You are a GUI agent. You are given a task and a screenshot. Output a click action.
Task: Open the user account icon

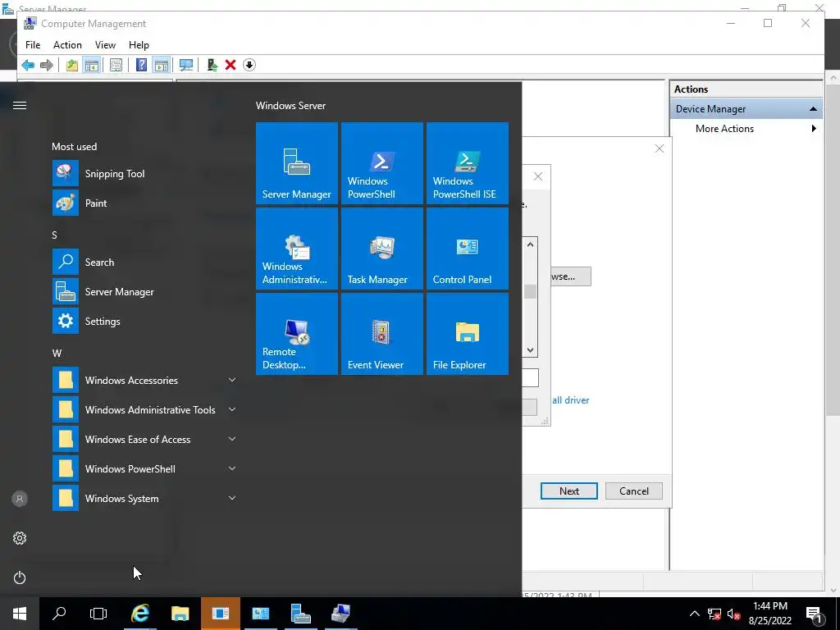click(x=20, y=500)
